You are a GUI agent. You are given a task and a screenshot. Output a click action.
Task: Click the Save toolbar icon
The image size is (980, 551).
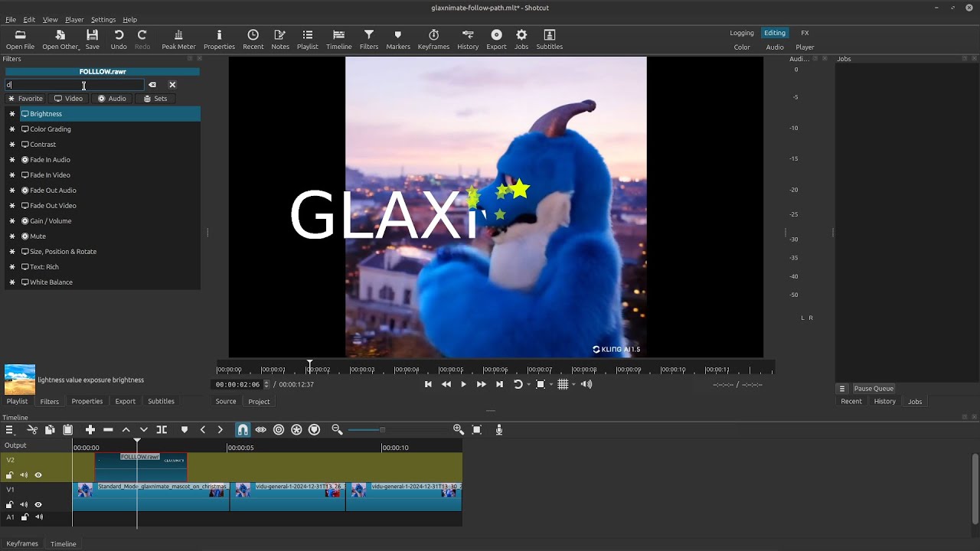coord(92,39)
